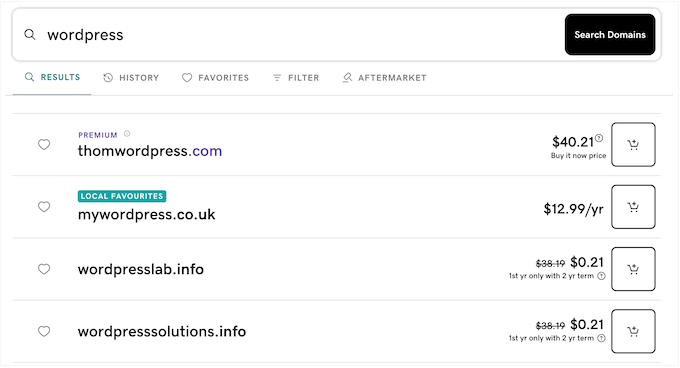Viewport: 680px width, 368px height.
Task: Click the info icon beside PREMIUM label
Action: [x=127, y=134]
